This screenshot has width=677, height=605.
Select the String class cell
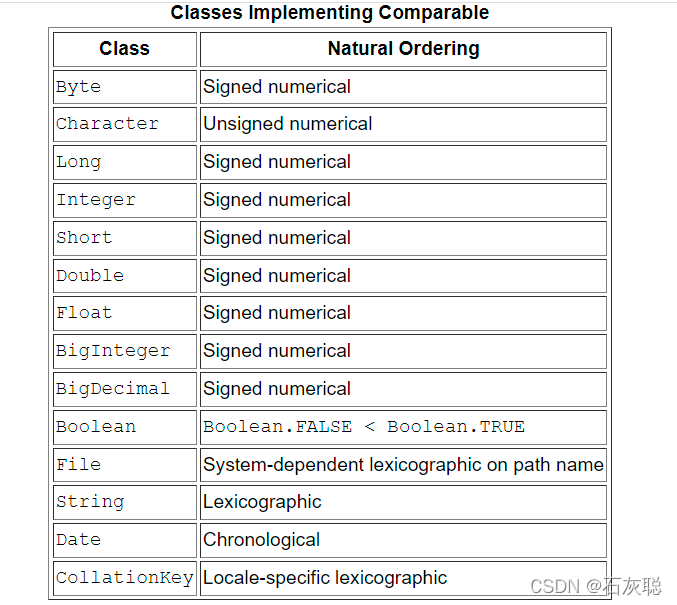point(125,503)
